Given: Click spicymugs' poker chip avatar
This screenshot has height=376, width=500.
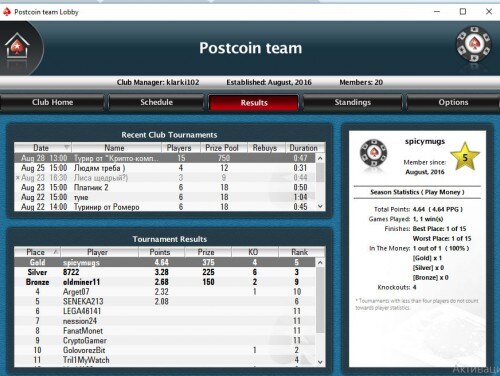Looking at the screenshot, I should click(374, 153).
